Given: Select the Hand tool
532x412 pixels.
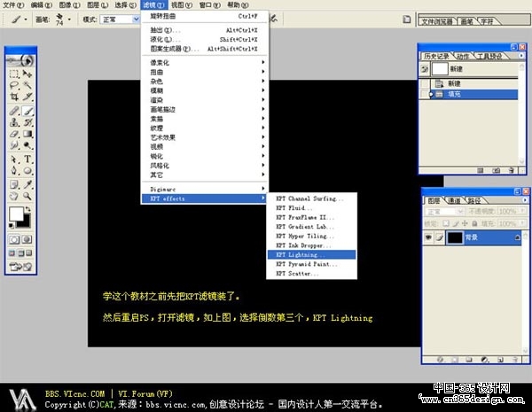Looking at the screenshot, I should click(14, 196).
